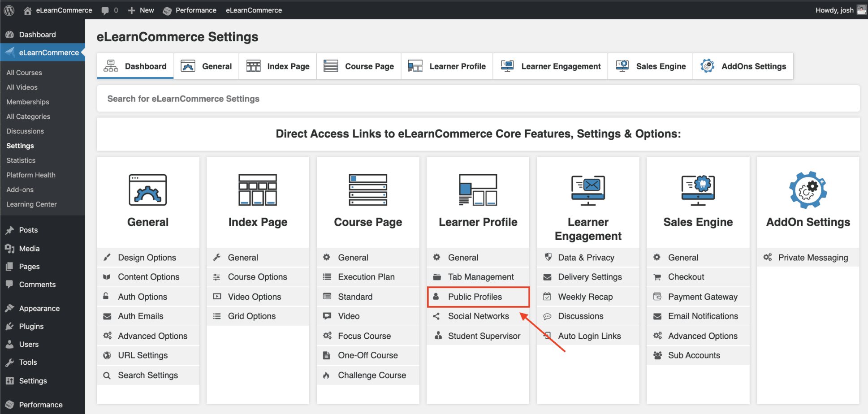Click the eLearnCommerce settings search field
This screenshot has height=414, width=868.
pyautogui.click(x=478, y=99)
